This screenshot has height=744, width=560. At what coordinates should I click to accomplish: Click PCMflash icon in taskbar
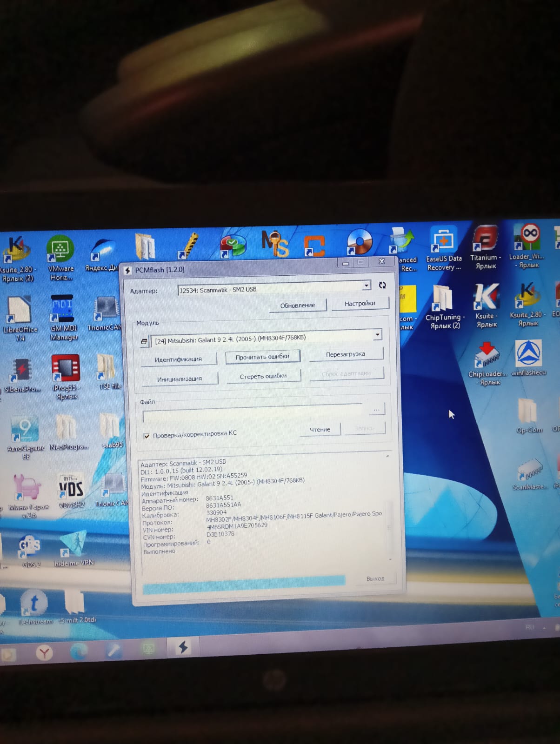pos(183,647)
